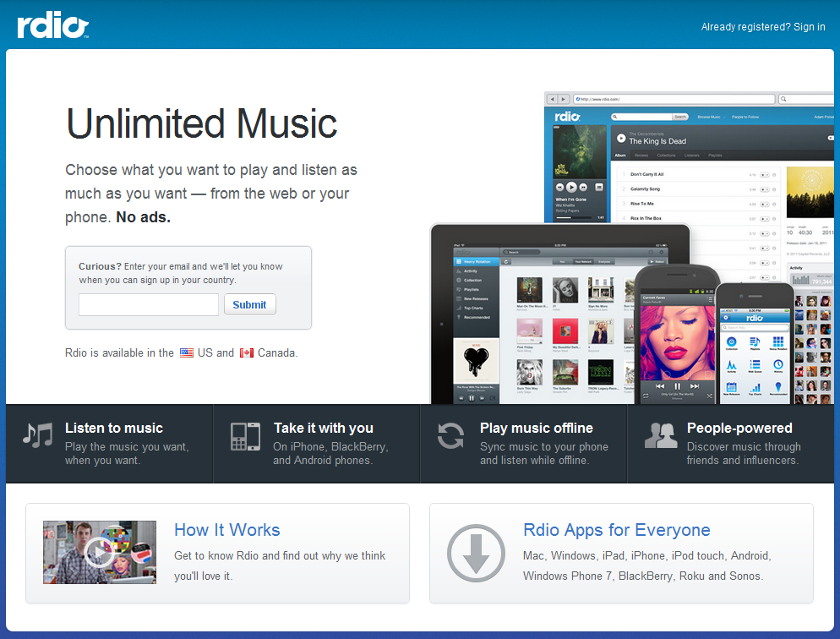Click the Rdio logo in the page header
840x639 pixels.
(52, 25)
